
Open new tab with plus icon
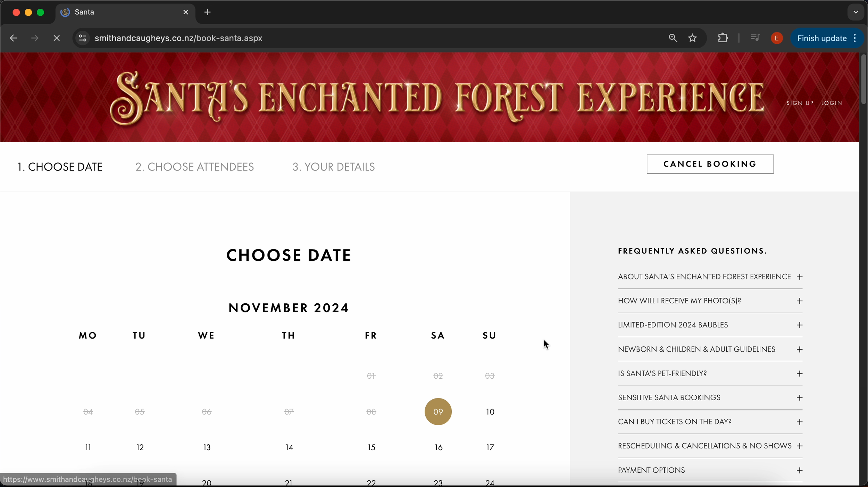pyautogui.click(x=207, y=12)
